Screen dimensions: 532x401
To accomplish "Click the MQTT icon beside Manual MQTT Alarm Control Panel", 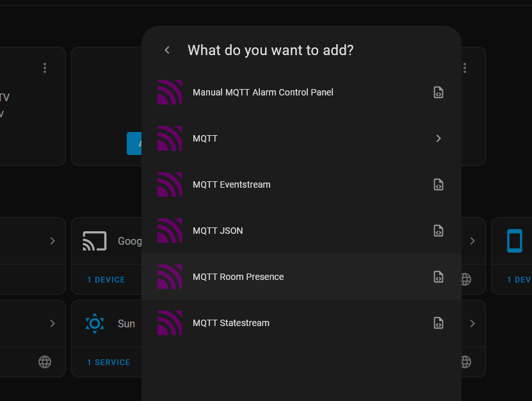I will click(169, 92).
